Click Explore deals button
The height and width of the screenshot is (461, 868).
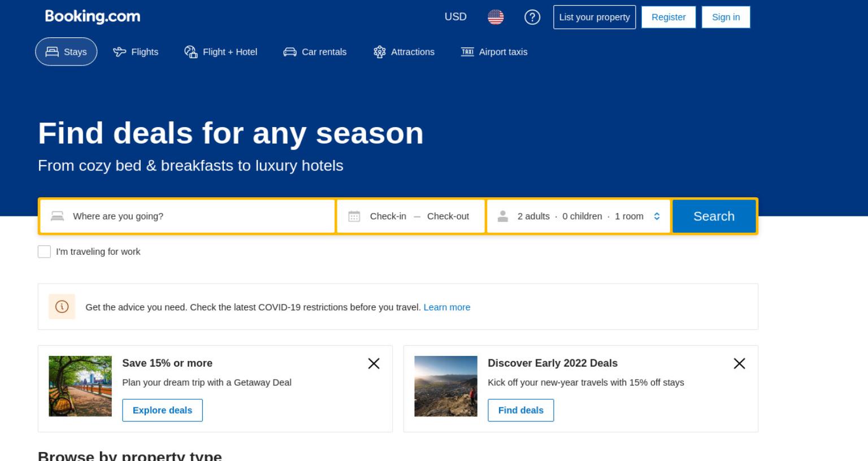coord(162,410)
